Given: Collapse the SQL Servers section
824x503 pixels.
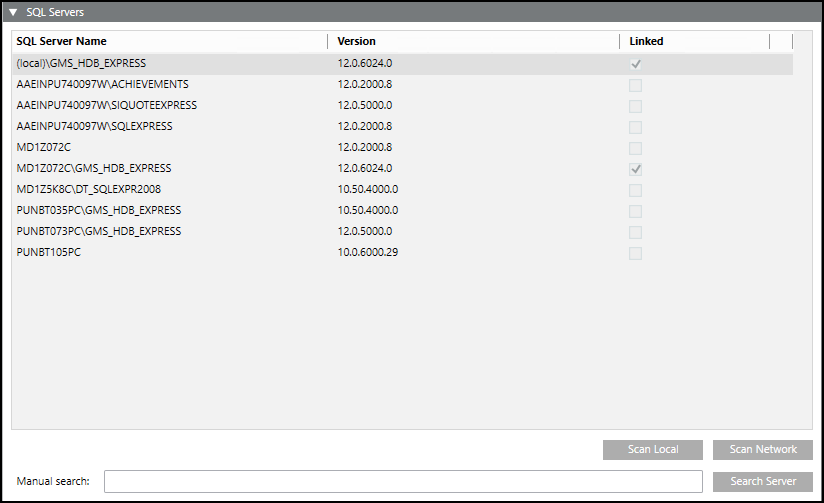Looking at the screenshot, I should pyautogui.click(x=14, y=12).
